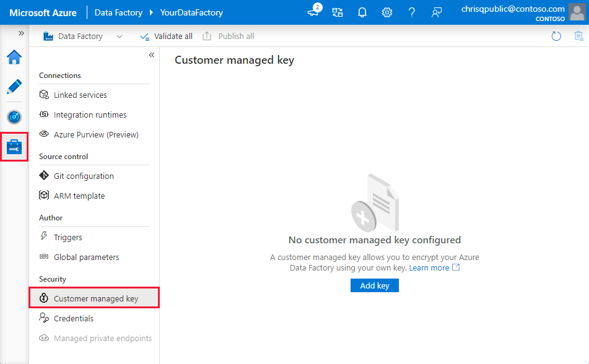Open Linked services under Connections
Viewport: 589px width, 364px height.
pyautogui.click(x=78, y=95)
